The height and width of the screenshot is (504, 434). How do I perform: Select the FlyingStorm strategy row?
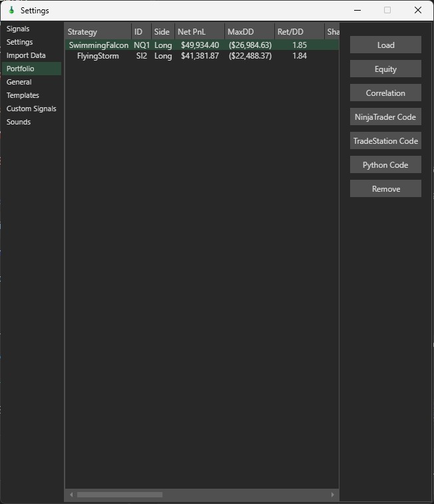click(x=202, y=56)
